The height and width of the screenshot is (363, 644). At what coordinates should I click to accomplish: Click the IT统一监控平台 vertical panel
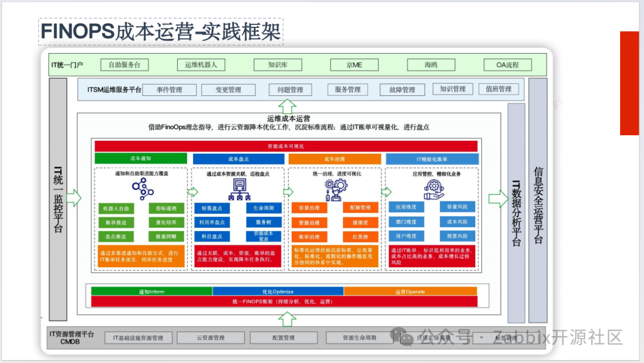click(x=58, y=200)
